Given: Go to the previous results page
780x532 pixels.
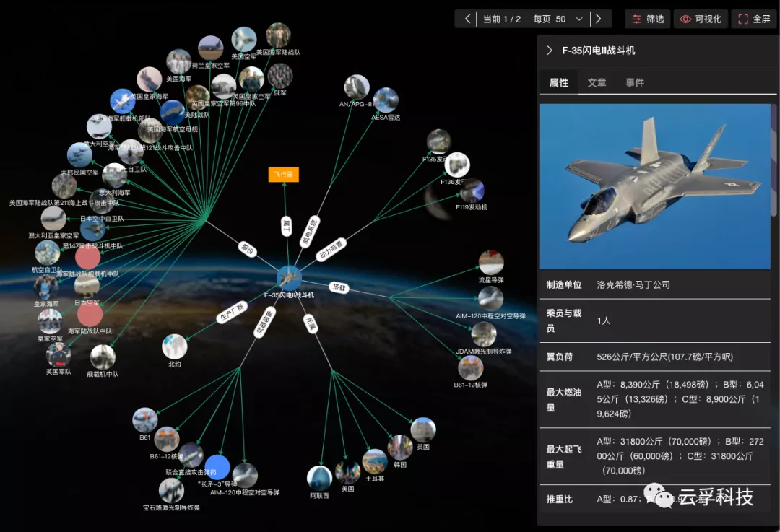Looking at the screenshot, I should [468, 19].
